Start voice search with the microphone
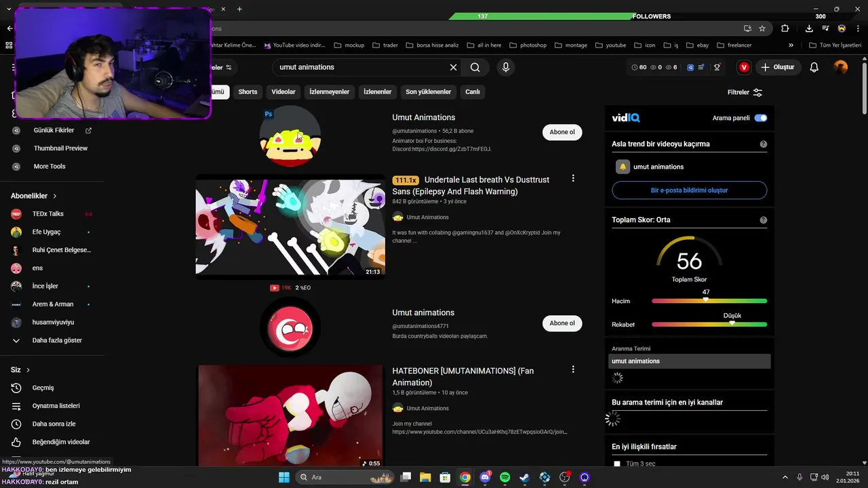The height and width of the screenshot is (488, 868). [505, 67]
